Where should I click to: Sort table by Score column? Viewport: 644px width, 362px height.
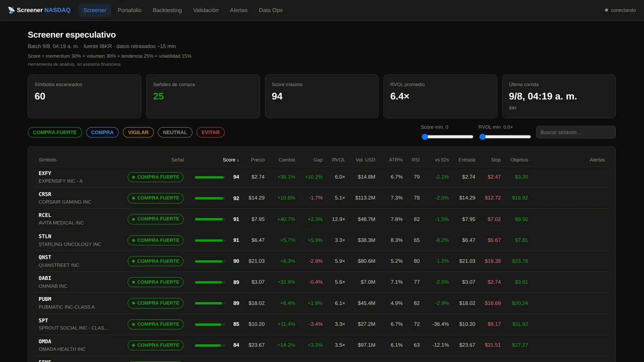click(x=231, y=160)
